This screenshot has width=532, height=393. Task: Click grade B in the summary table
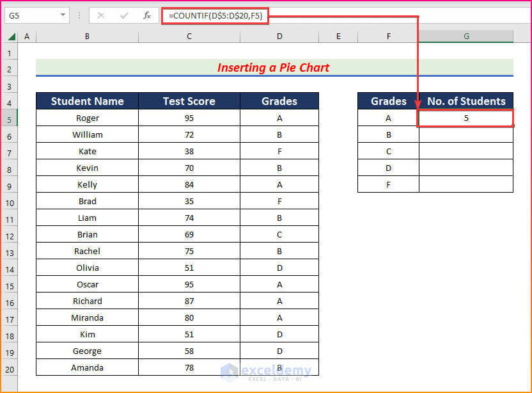click(389, 134)
